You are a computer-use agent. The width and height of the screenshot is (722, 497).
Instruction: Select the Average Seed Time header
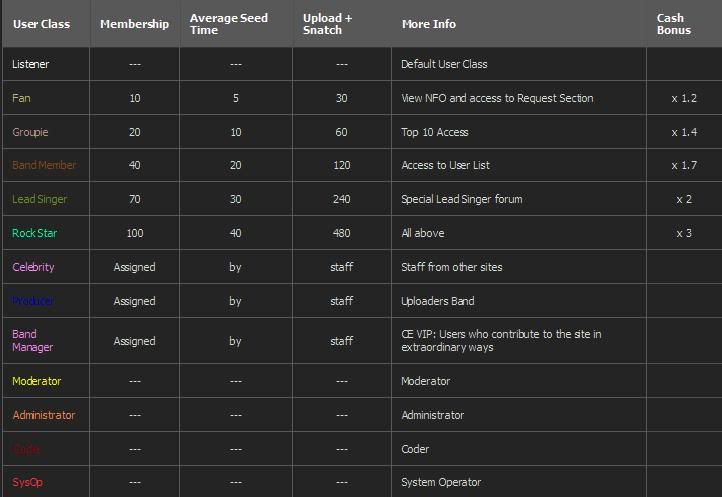pos(228,24)
